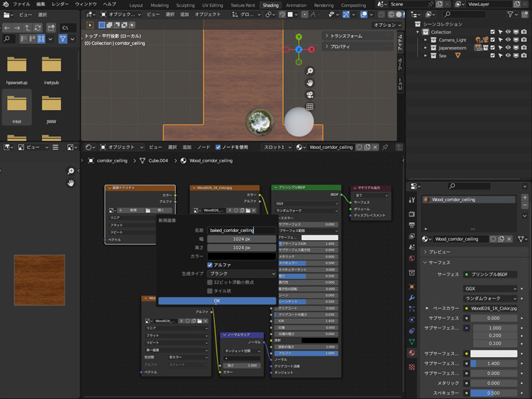Click the zoom magnifier icon in the 3D viewport
This screenshot has width=532, height=399.
[x=310, y=71]
